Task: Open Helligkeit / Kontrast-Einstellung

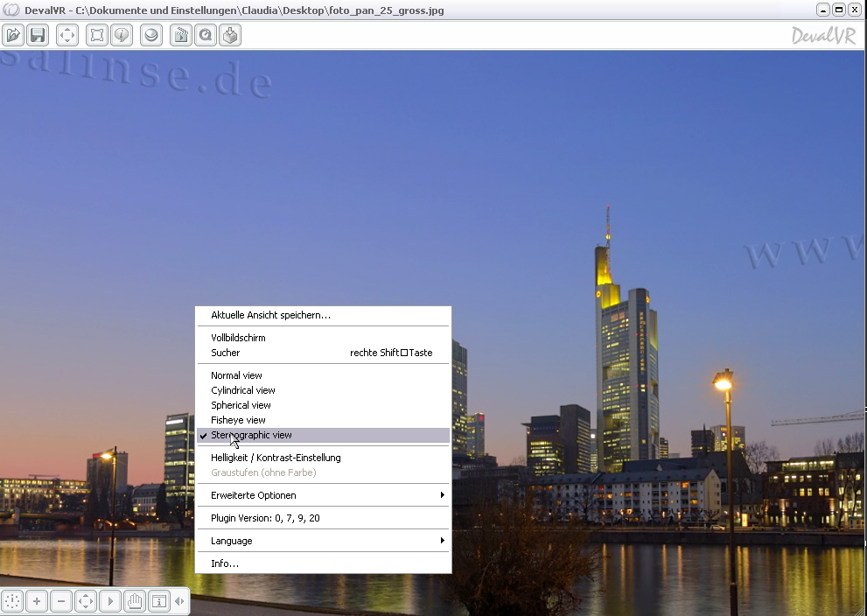Action: tap(276, 458)
